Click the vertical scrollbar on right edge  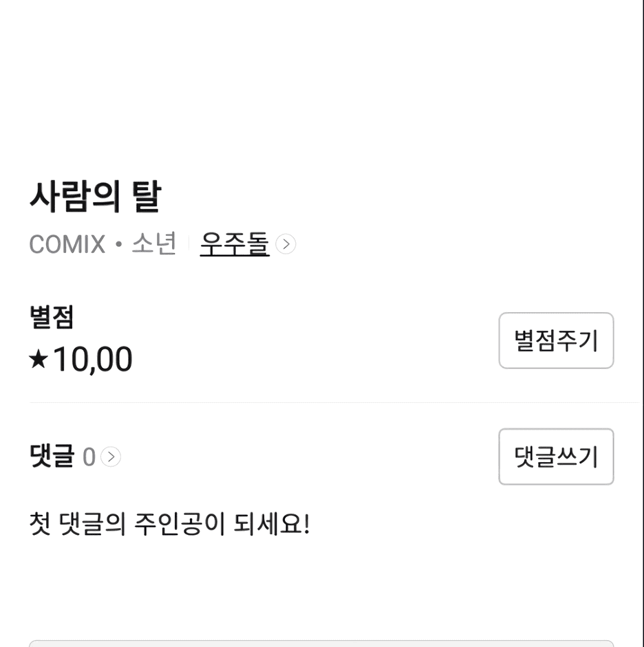click(642, 323)
